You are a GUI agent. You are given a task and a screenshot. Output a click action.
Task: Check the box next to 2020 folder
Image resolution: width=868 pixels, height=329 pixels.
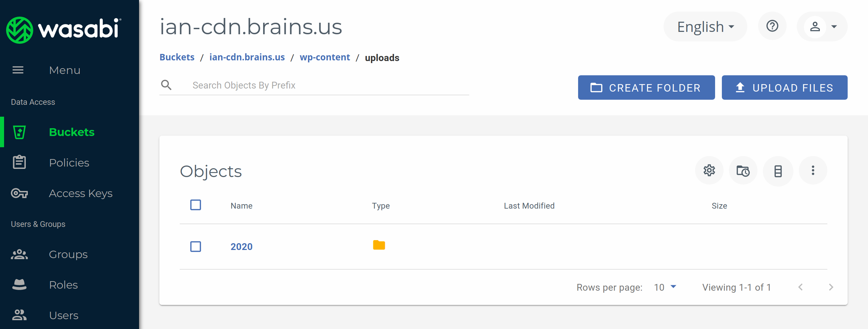coord(196,247)
